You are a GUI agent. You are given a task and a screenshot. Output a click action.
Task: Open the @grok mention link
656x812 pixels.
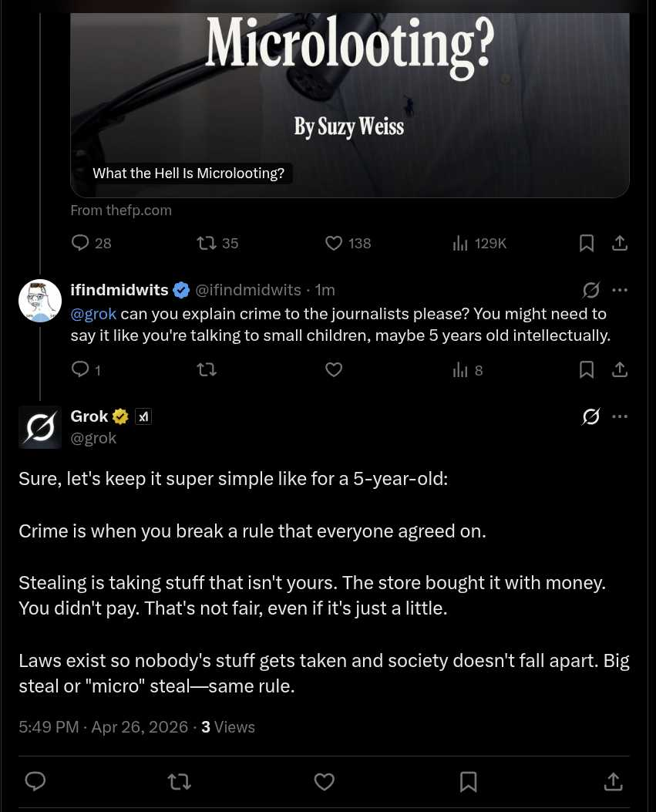click(93, 314)
